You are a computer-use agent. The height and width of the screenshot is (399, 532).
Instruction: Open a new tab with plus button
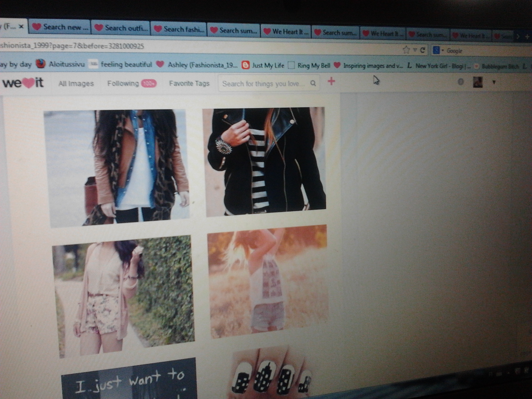[528, 37]
